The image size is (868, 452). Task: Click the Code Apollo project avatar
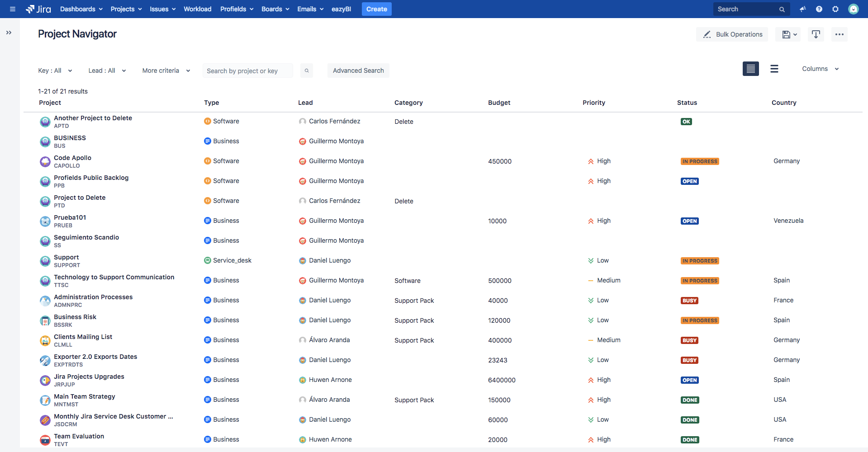point(45,161)
